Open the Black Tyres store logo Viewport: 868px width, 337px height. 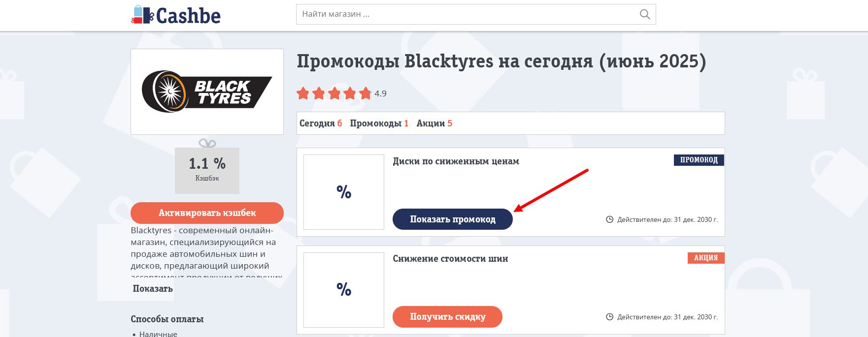point(207,92)
